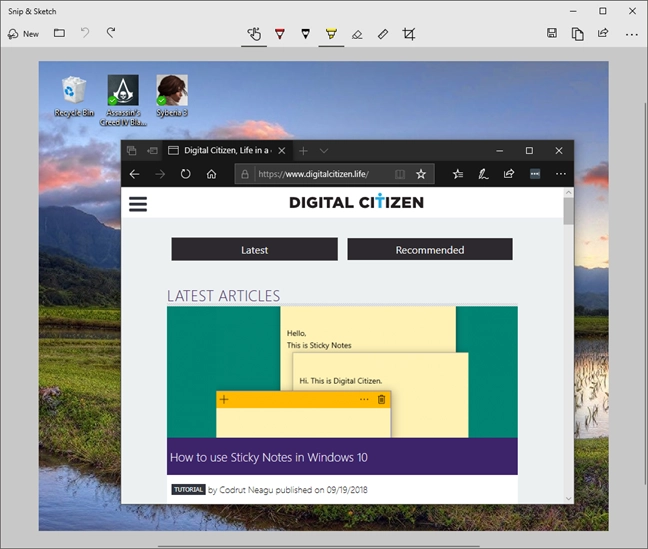
Task: Click the Recycle Bin desktop icon
Action: point(74,96)
